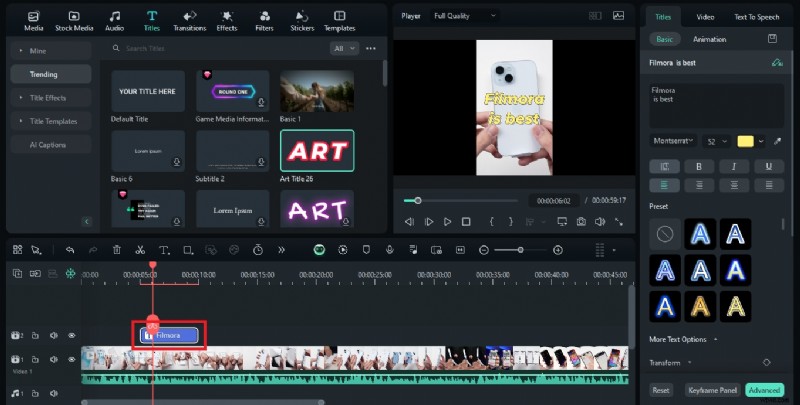800x405 pixels.
Task: Take a snapshot with the camera icon
Action: pyautogui.click(x=581, y=221)
